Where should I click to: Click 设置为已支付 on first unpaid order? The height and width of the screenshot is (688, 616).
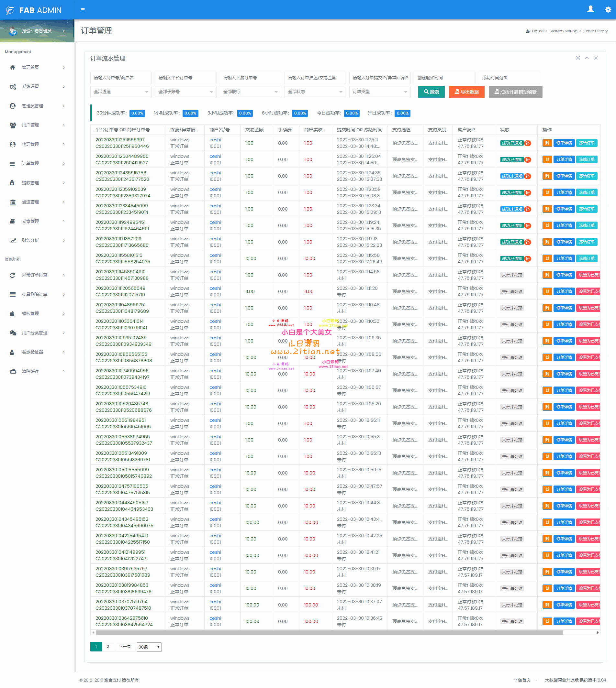588,275
